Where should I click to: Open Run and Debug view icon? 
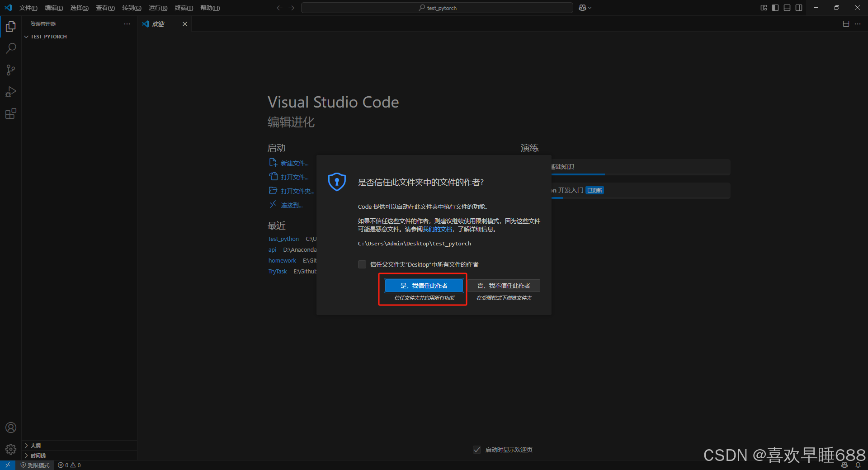point(10,92)
